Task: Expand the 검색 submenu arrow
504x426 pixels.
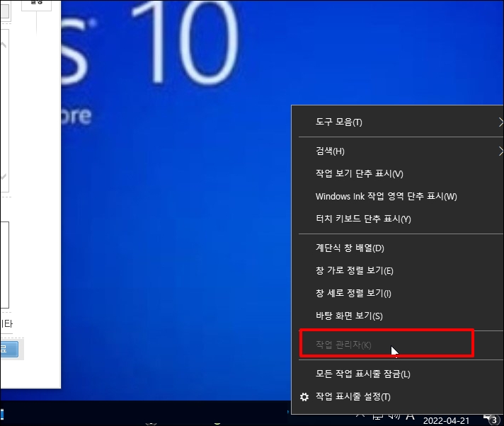Action: (x=500, y=151)
